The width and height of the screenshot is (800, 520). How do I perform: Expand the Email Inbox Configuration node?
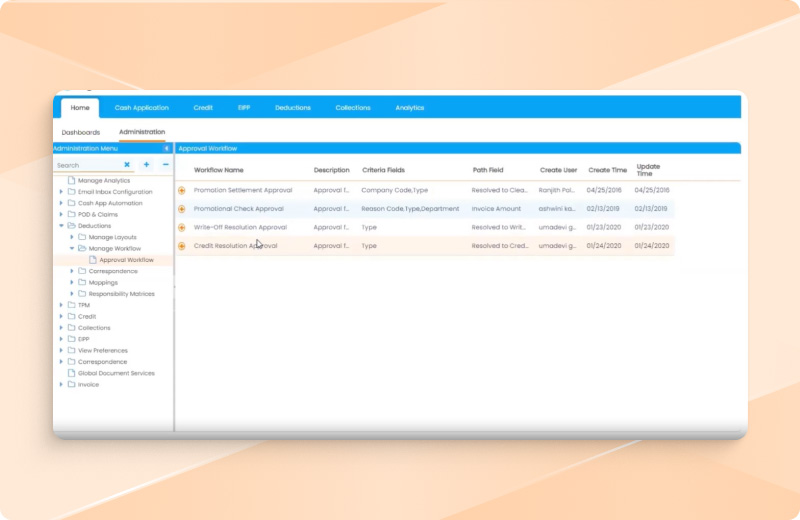click(x=61, y=192)
